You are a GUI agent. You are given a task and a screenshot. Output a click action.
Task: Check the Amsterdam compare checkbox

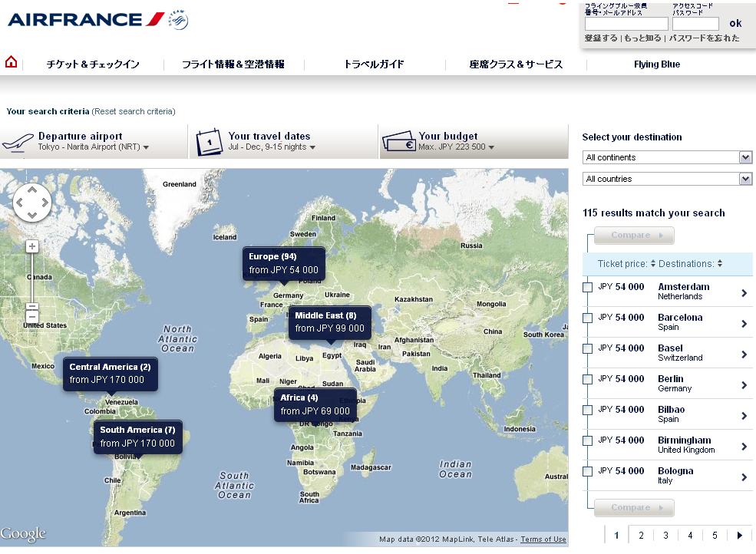coord(588,288)
